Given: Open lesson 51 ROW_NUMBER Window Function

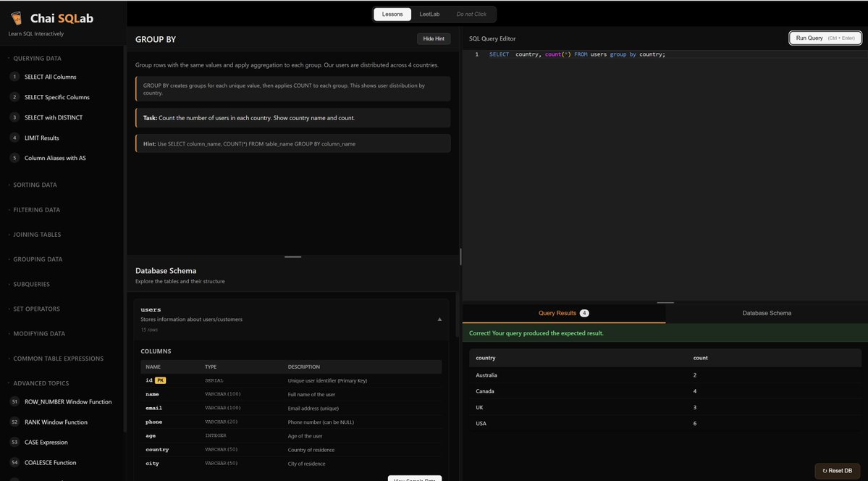Looking at the screenshot, I should coord(67,402).
